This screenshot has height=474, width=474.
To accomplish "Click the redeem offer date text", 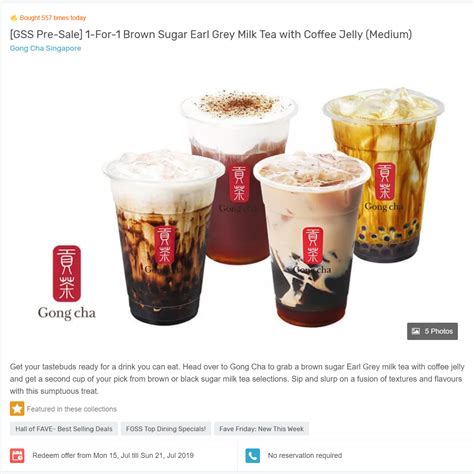I will click(113, 455).
